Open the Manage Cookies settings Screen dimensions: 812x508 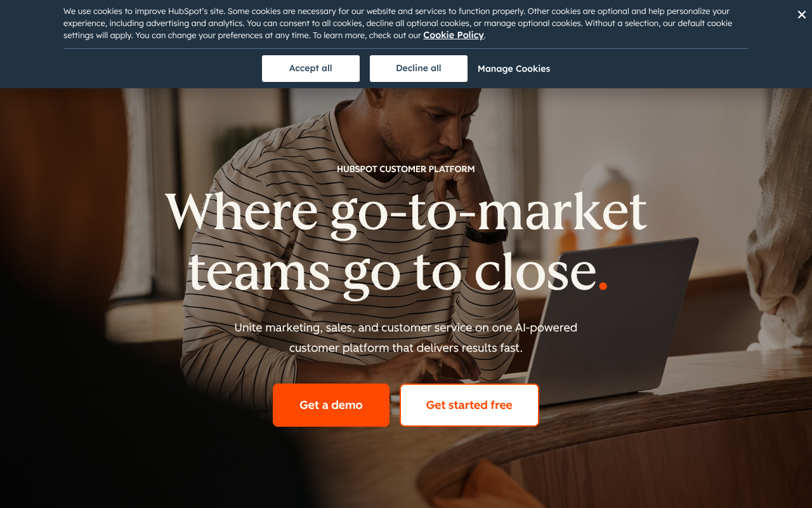click(514, 69)
